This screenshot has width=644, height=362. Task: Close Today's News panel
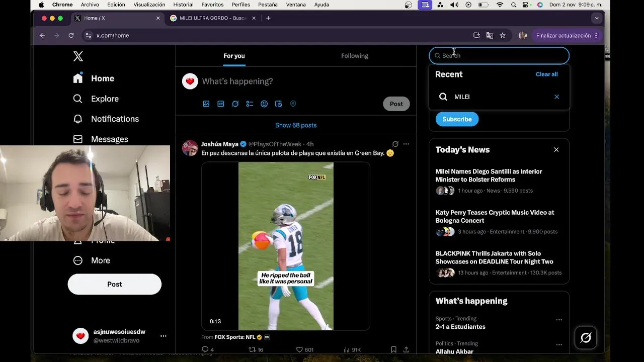pyautogui.click(x=556, y=150)
